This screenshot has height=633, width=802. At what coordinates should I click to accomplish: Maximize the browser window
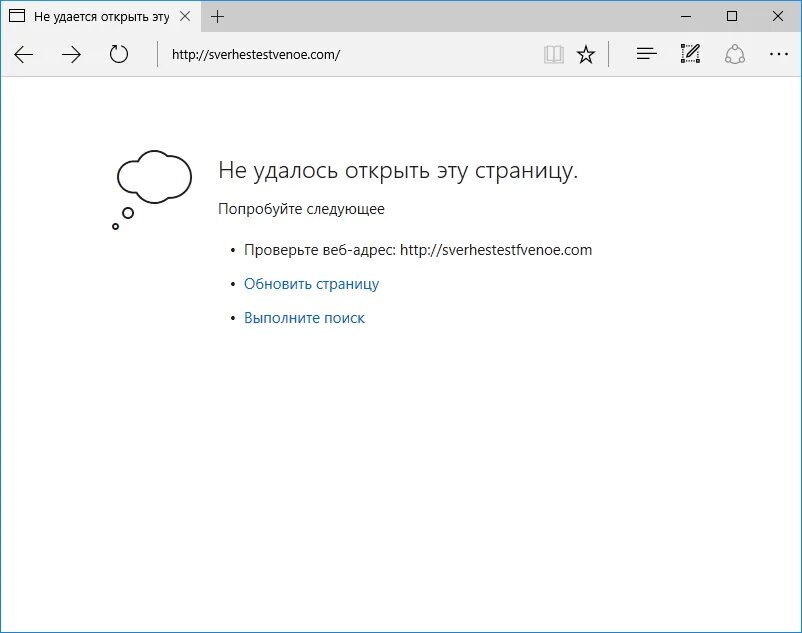click(732, 16)
